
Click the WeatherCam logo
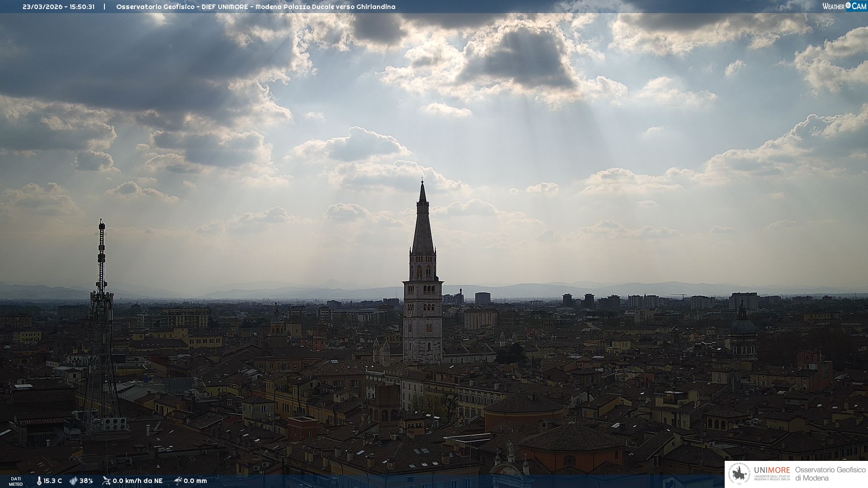click(x=844, y=6)
